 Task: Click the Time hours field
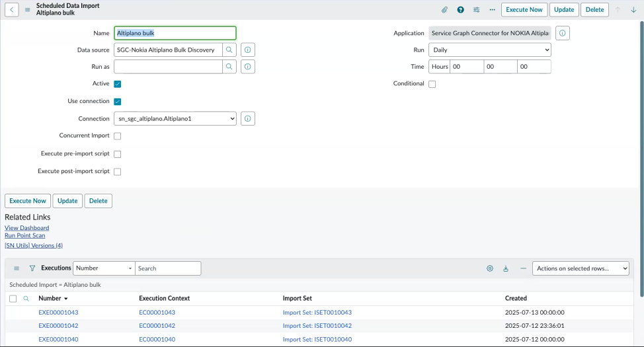[x=467, y=67]
